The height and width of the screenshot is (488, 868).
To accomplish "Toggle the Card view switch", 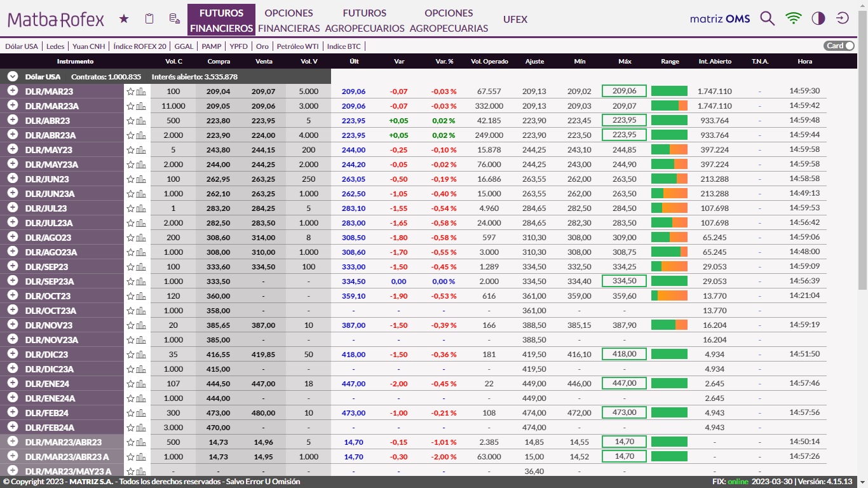I will coord(839,46).
